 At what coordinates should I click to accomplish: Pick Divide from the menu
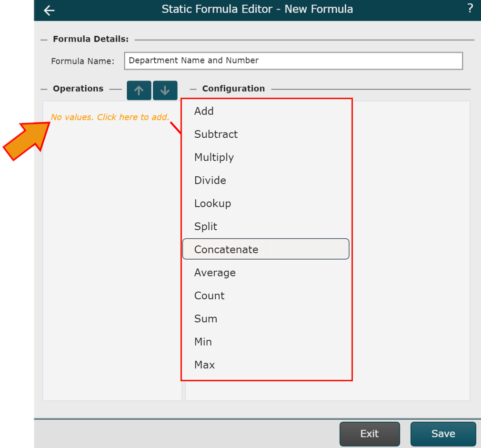pyautogui.click(x=210, y=181)
